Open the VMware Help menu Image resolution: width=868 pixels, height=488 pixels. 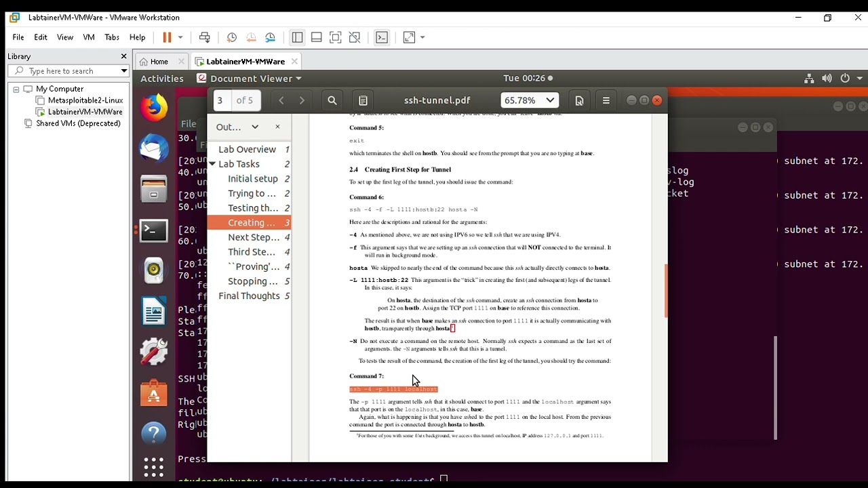(138, 37)
